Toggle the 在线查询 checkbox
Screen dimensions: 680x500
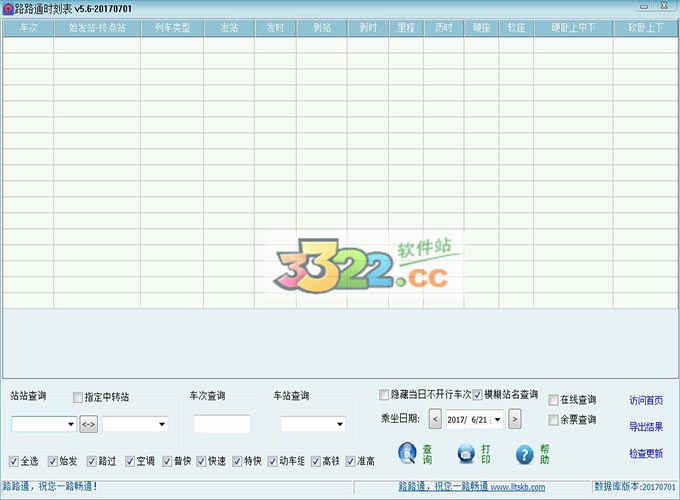point(553,400)
